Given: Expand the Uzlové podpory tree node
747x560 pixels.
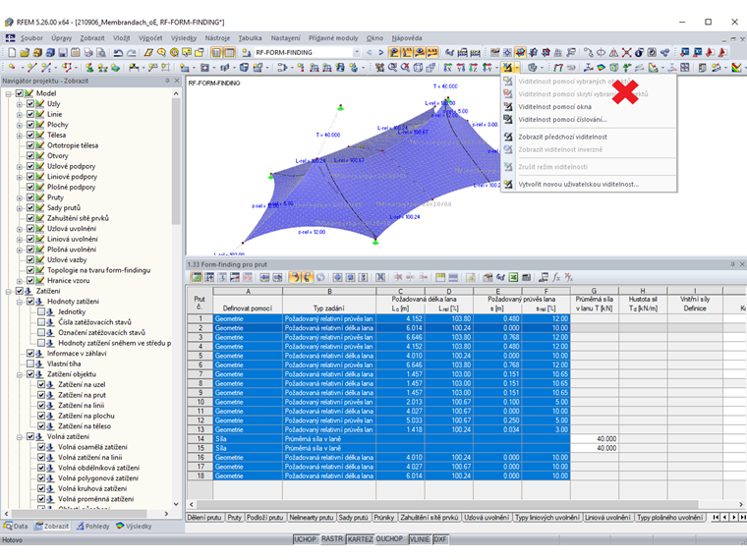Looking at the screenshot, I should coord(20,166).
